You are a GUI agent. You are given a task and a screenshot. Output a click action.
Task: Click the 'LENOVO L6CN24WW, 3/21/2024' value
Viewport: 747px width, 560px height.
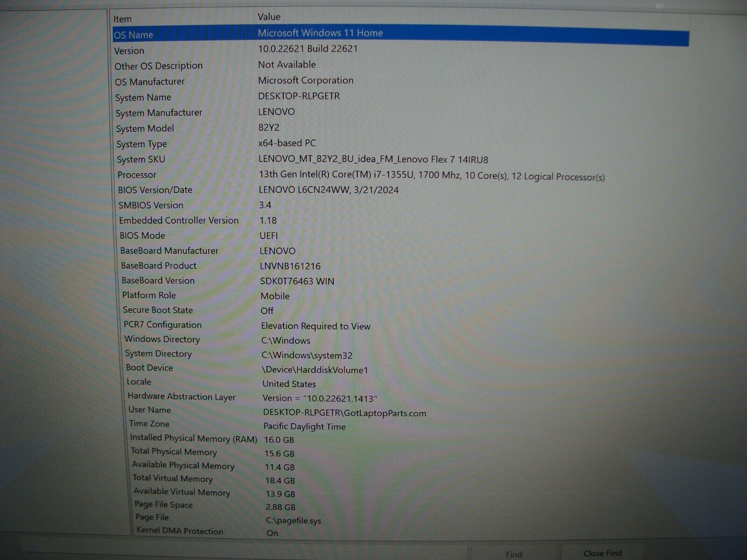[x=329, y=190]
